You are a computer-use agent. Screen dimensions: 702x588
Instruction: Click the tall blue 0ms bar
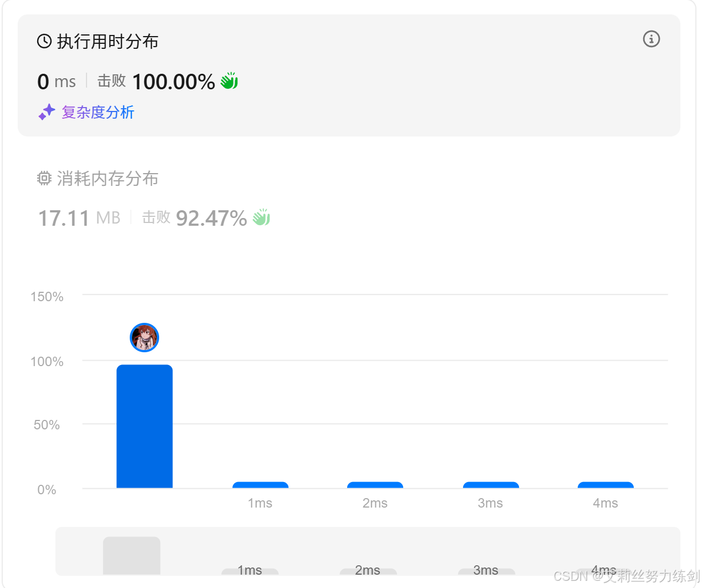145,426
